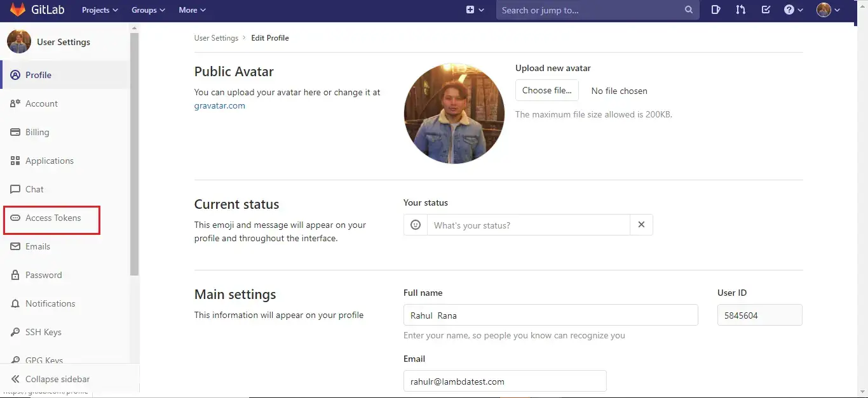The width and height of the screenshot is (868, 398).
Task: Follow the gravatar.com link
Action: click(219, 105)
